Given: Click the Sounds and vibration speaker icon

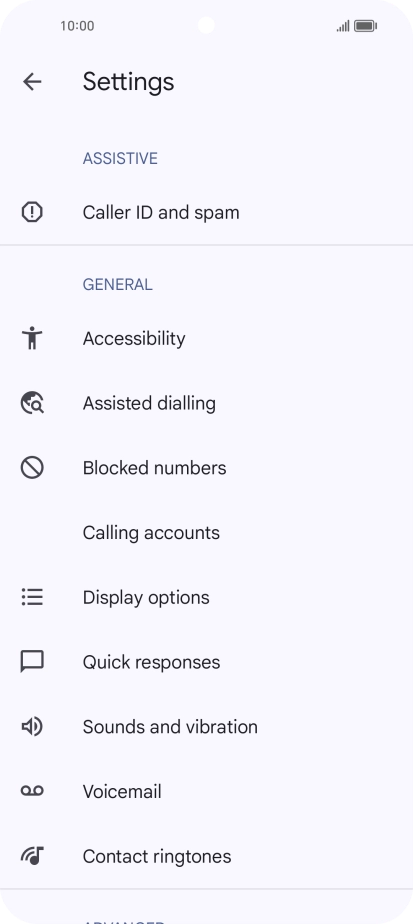Looking at the screenshot, I should point(32,727).
